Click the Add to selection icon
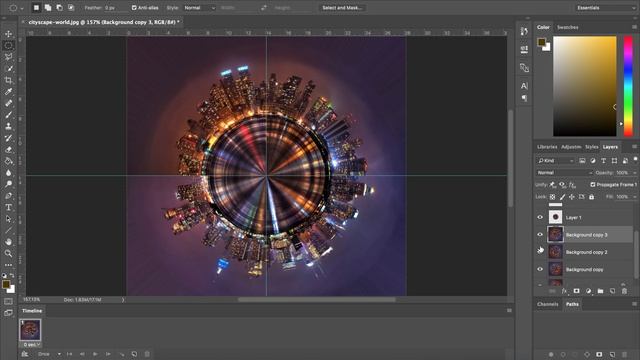The image size is (640, 360). point(48,7)
